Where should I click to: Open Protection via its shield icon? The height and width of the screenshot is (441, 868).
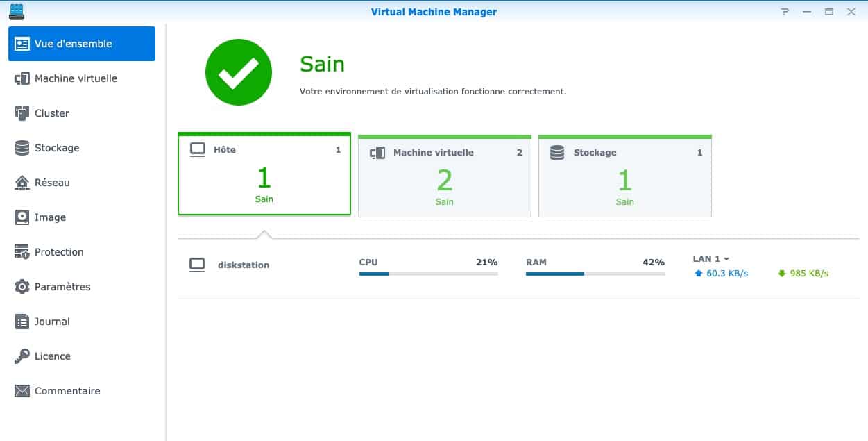click(22, 252)
